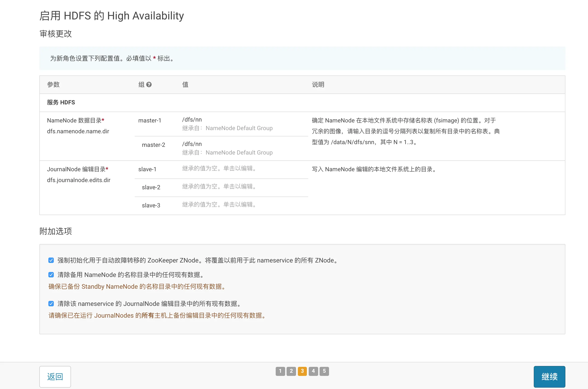Image resolution: width=588 pixels, height=389 pixels.
Task: Go to wizard step 1
Action: pyautogui.click(x=280, y=371)
